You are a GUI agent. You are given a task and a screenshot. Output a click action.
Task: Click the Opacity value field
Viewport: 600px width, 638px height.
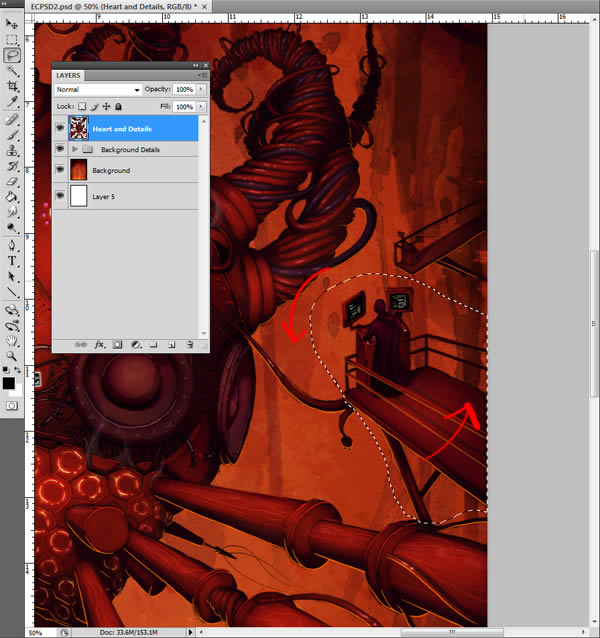pos(184,90)
